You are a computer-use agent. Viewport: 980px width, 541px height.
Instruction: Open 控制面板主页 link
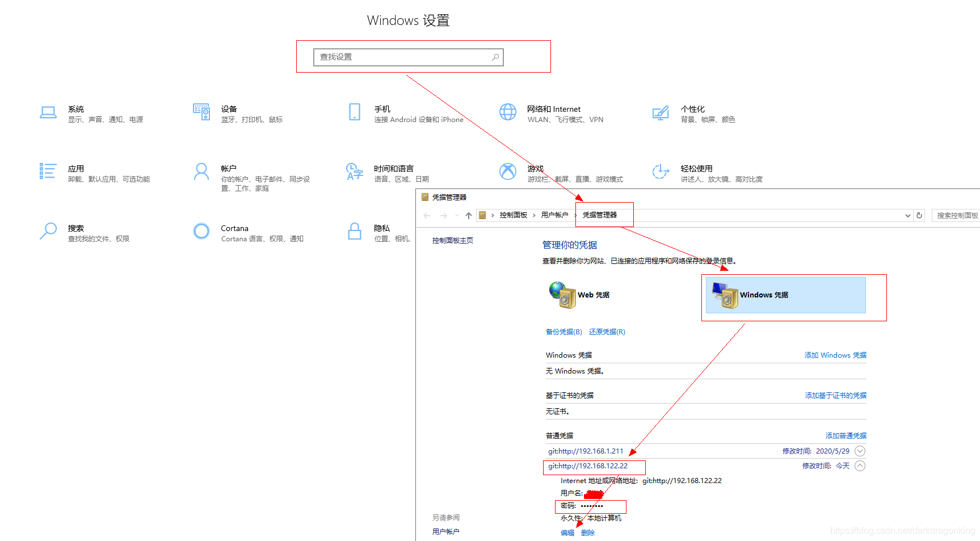coord(453,241)
